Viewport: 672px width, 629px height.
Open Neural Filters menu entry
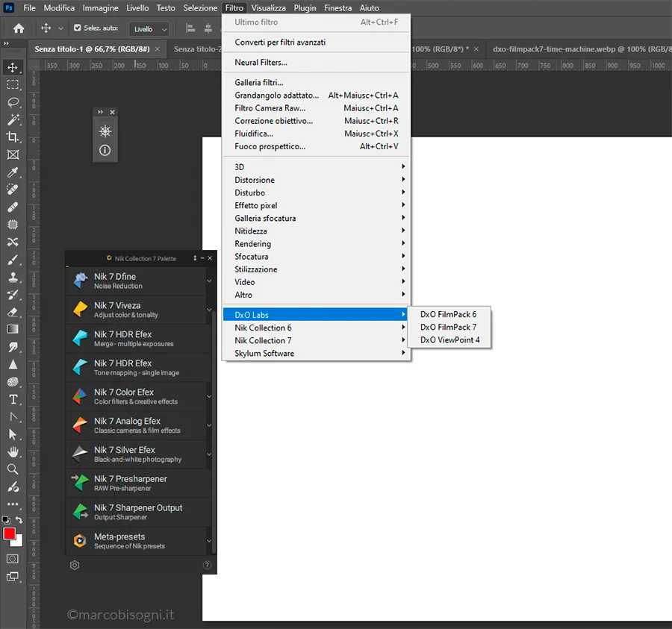click(317, 63)
